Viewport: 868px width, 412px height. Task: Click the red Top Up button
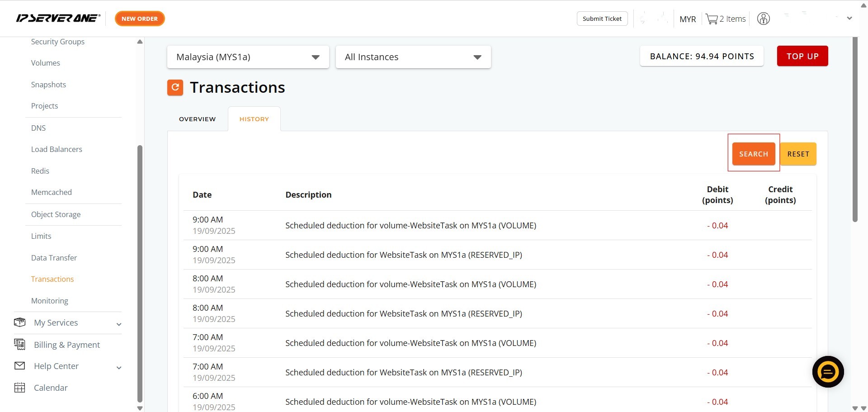802,56
